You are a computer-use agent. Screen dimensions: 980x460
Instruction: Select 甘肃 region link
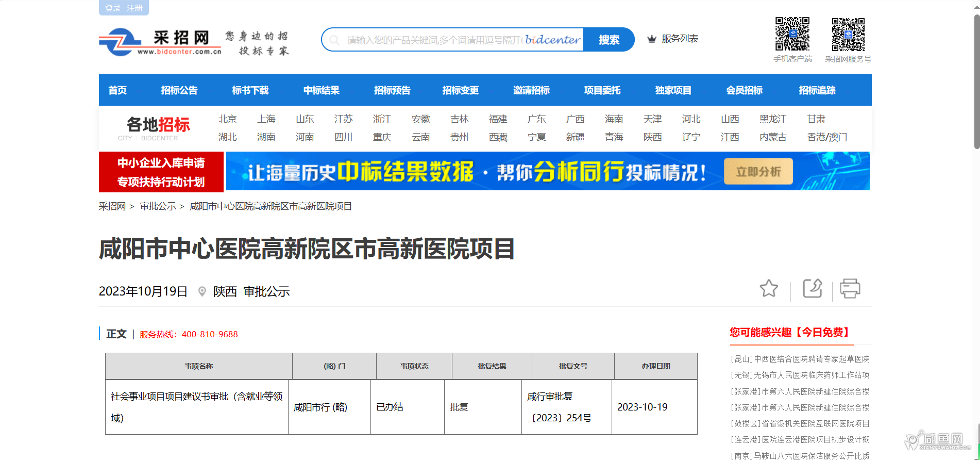pyautogui.click(x=816, y=119)
